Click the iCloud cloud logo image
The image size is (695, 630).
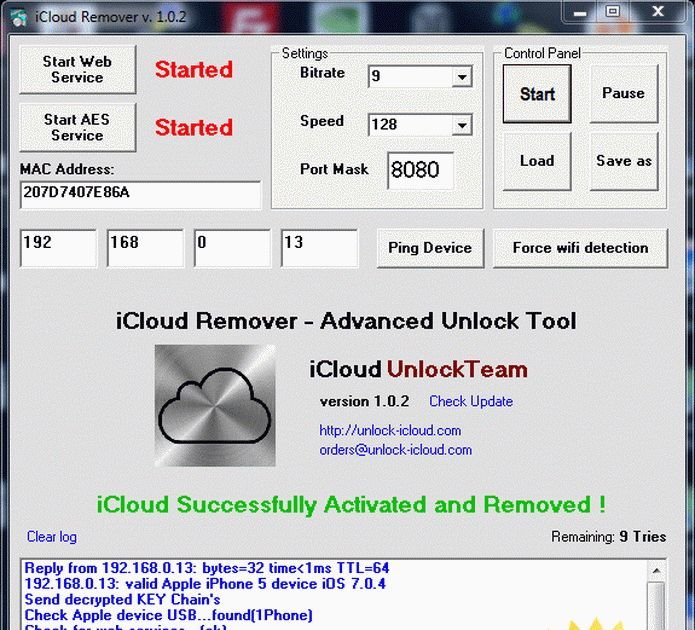[x=215, y=406]
